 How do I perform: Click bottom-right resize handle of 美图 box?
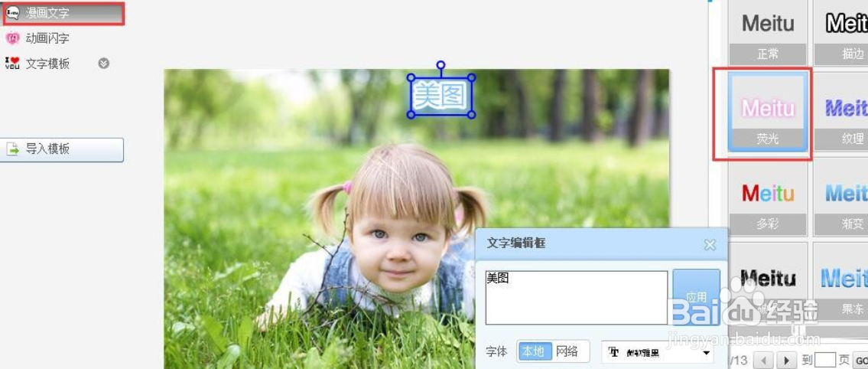(x=472, y=115)
